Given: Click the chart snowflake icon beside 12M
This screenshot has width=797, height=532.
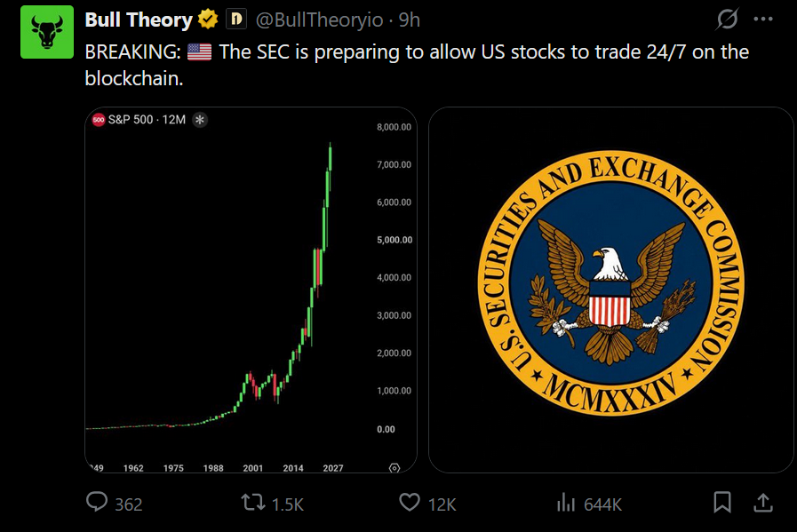Looking at the screenshot, I should point(200,120).
